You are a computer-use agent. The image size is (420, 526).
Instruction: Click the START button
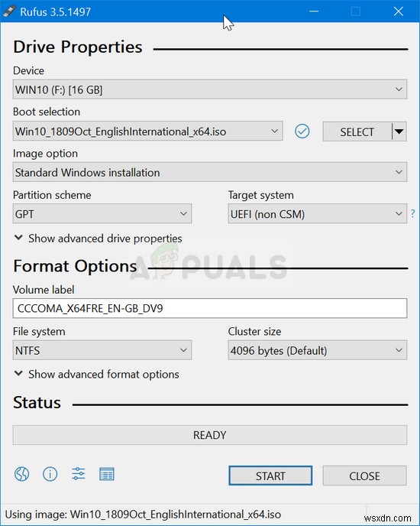pyautogui.click(x=270, y=476)
